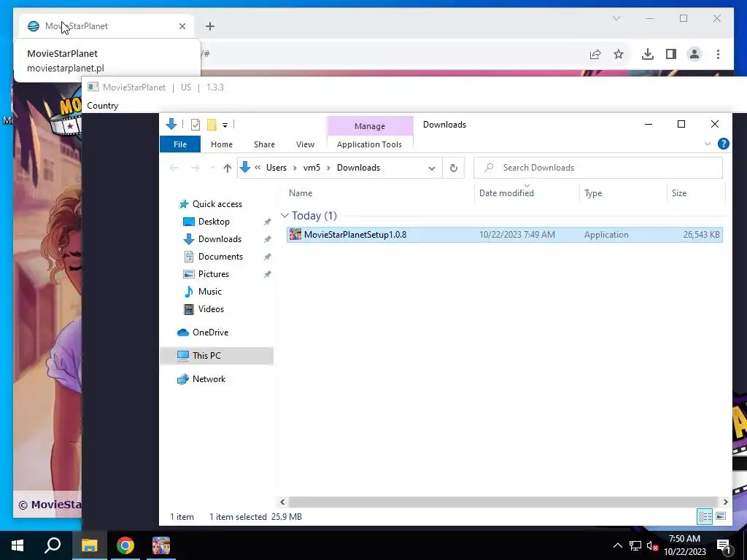Viewport: 747px width, 560px height.
Task: Open Downloads in the navigation pane
Action: [220, 239]
